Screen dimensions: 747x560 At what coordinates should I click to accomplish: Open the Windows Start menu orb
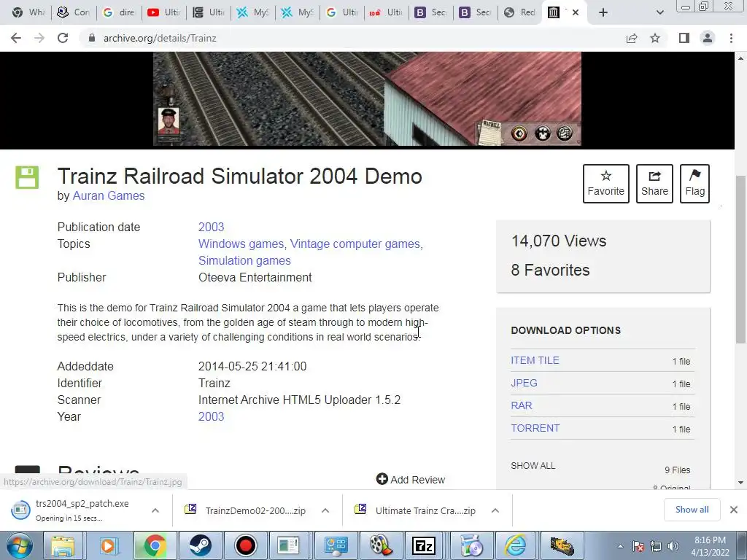(x=19, y=545)
